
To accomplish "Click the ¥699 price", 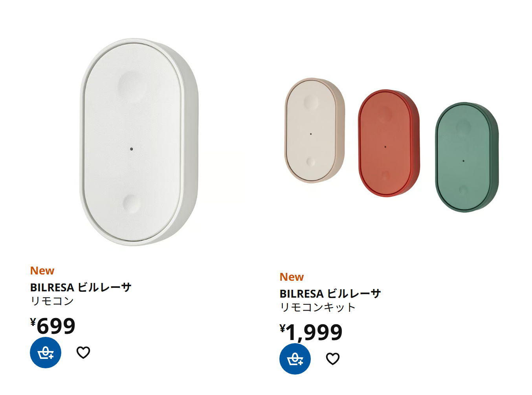I will coord(56,326).
